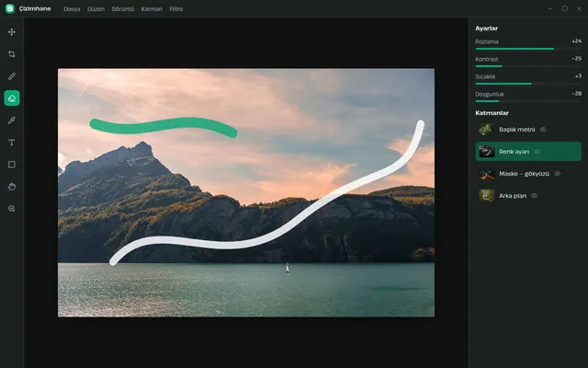Viewport: 588px width, 368px height.
Task: Click the Ayarlar panel heading
Action: [x=486, y=29]
